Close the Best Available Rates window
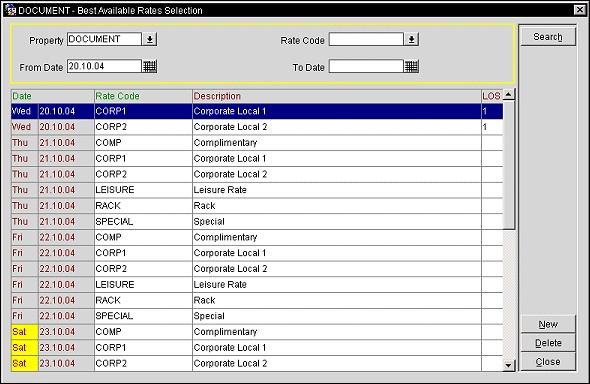This screenshot has height=384, width=590. point(580,10)
